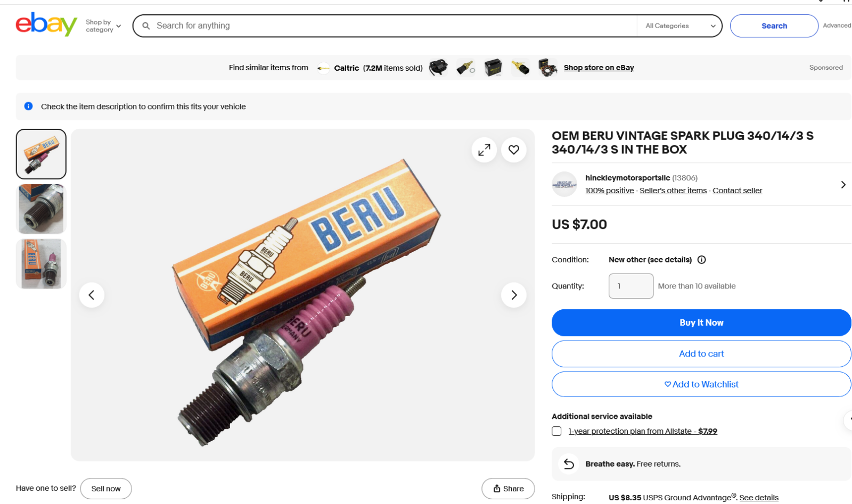Image resolution: width=852 pixels, height=504 pixels.
Task: Click Add to cart
Action: pyautogui.click(x=701, y=354)
